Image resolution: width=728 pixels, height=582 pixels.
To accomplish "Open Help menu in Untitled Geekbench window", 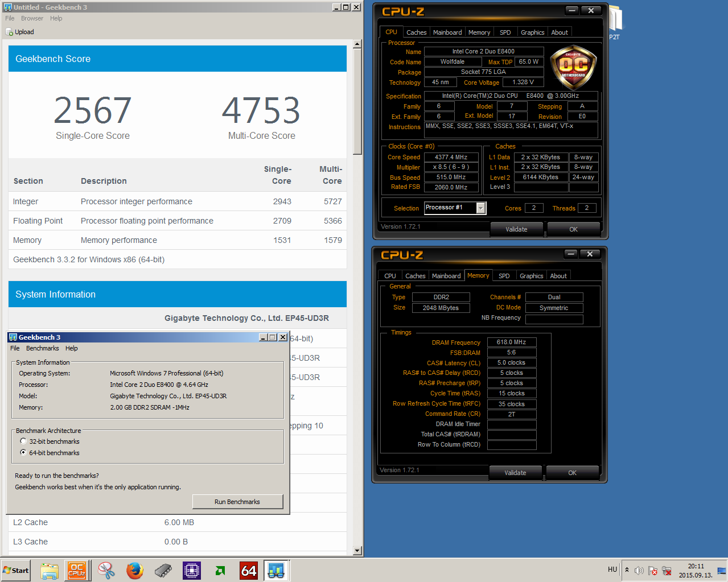I will [x=56, y=18].
